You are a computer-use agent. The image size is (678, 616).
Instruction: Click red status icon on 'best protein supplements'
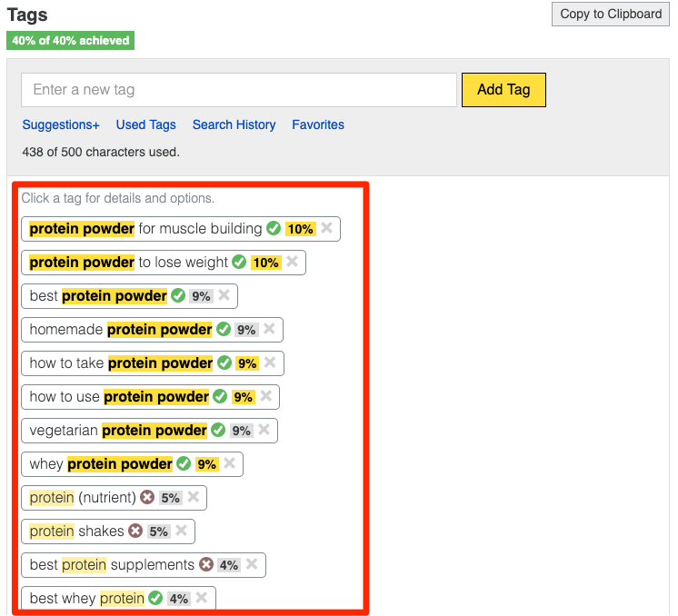tap(206, 564)
